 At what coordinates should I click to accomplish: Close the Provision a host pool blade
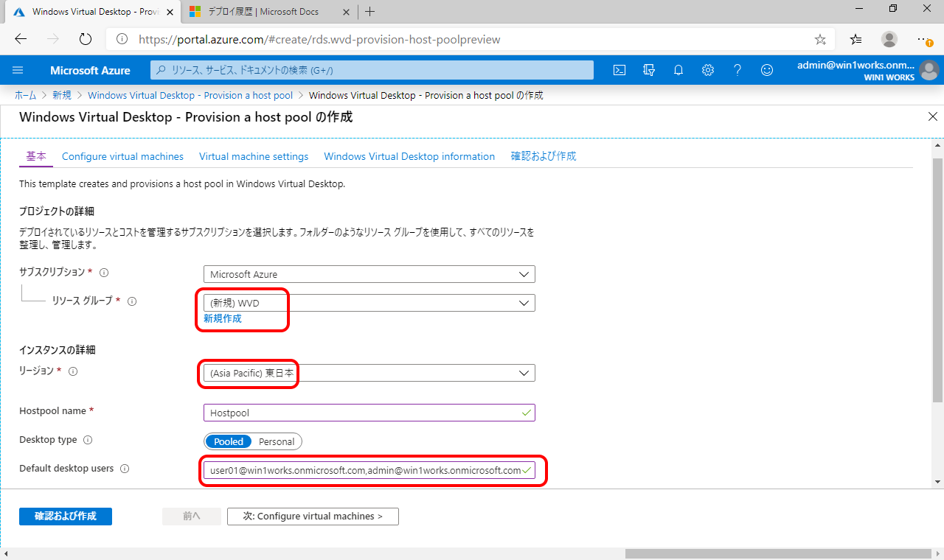pos(933,116)
